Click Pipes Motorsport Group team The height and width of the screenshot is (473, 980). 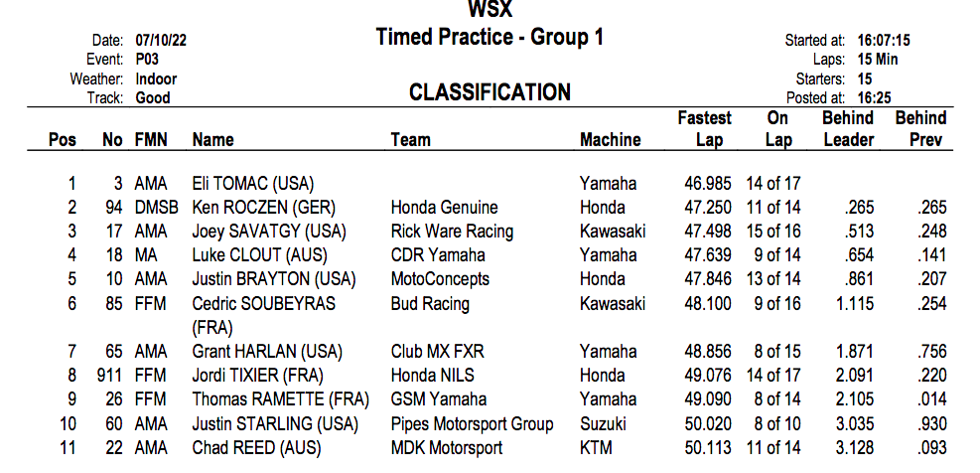tap(472, 425)
